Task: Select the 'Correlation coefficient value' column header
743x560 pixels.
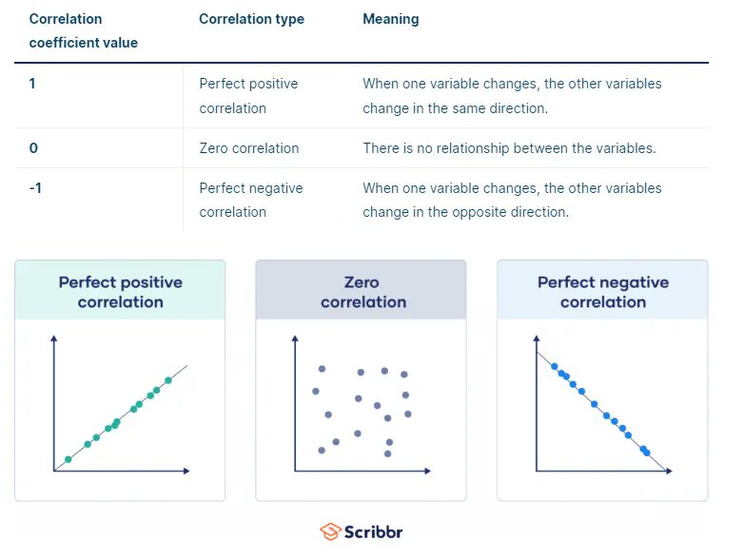Action: 84,30
